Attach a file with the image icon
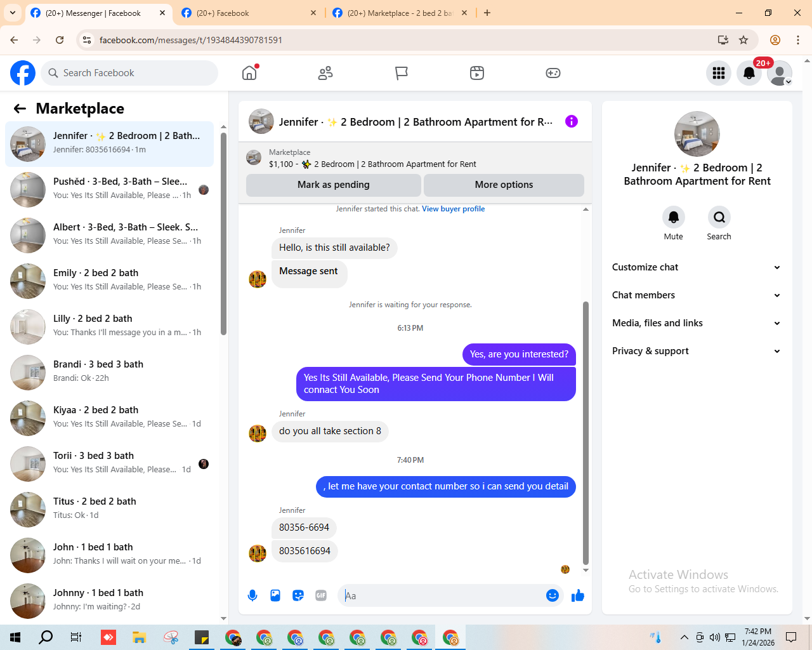This screenshot has height=650, width=812. [275, 595]
